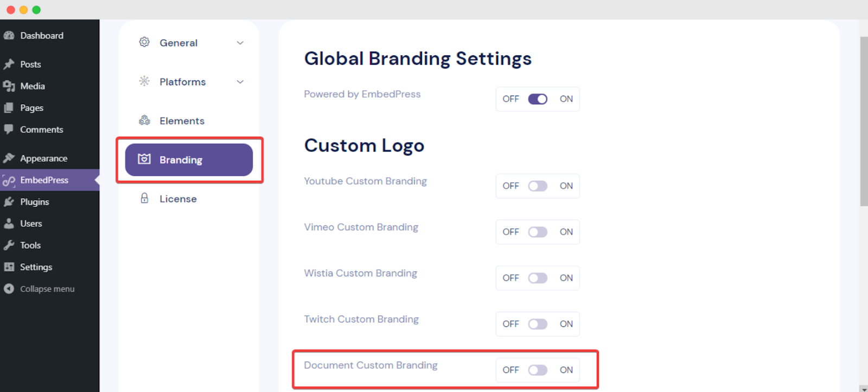Open Plugins menu item

[x=49, y=201]
